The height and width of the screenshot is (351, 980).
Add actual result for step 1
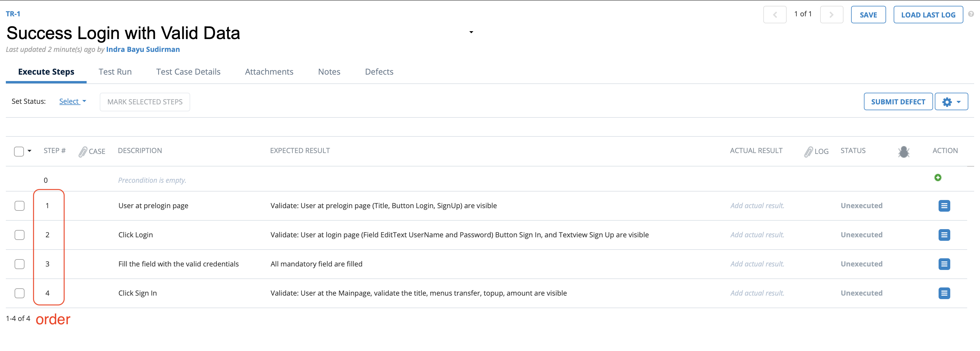[x=757, y=206]
